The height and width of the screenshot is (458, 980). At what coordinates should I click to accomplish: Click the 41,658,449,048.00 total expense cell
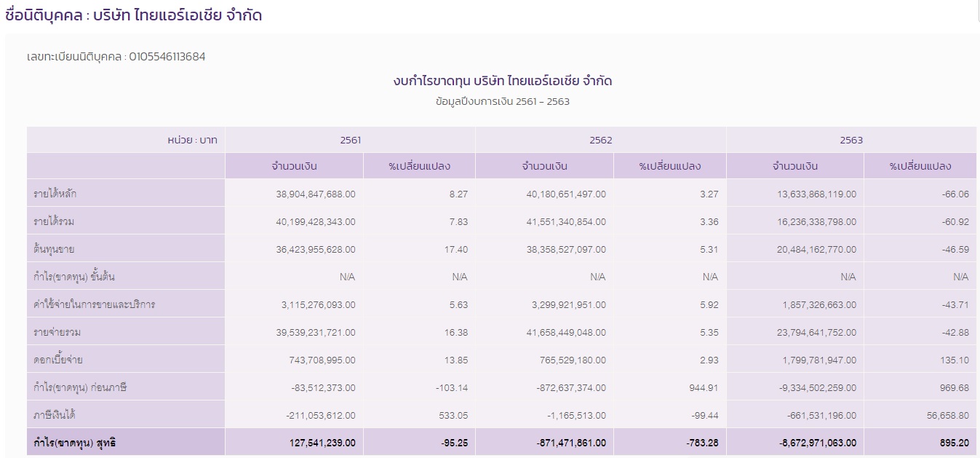(565, 333)
